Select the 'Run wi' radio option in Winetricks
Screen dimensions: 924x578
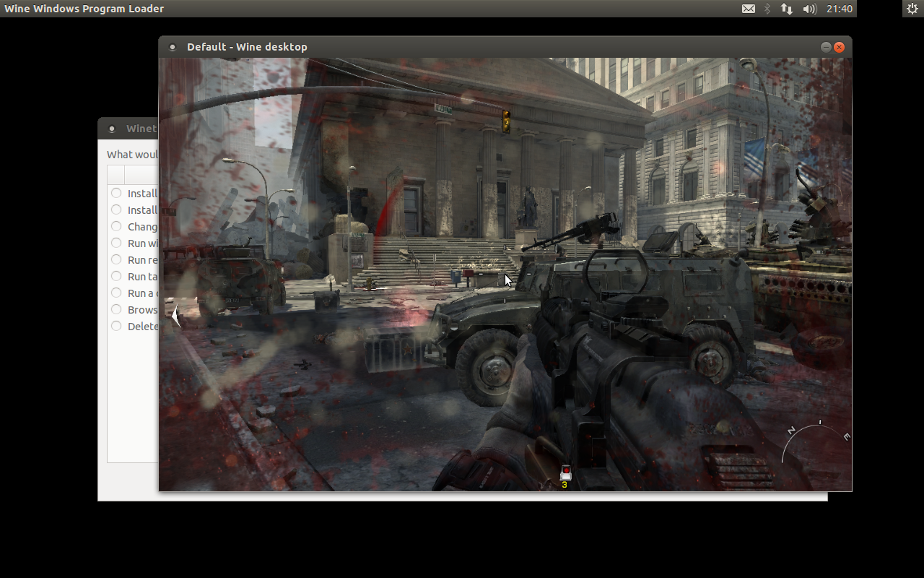116,243
